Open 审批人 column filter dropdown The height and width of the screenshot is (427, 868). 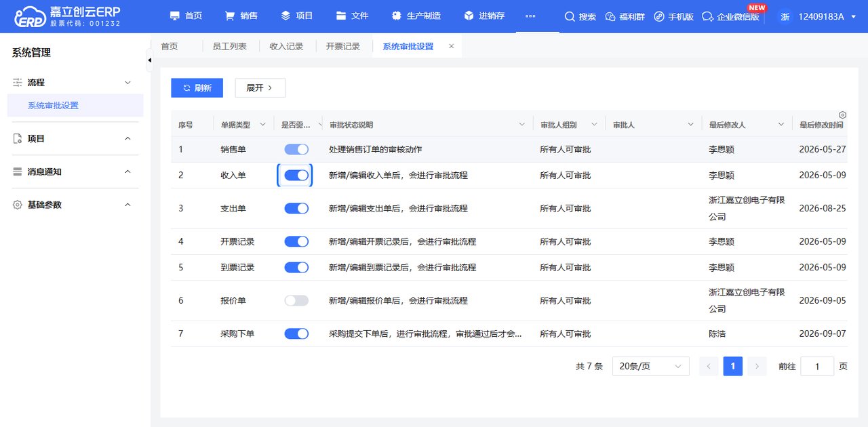click(690, 125)
